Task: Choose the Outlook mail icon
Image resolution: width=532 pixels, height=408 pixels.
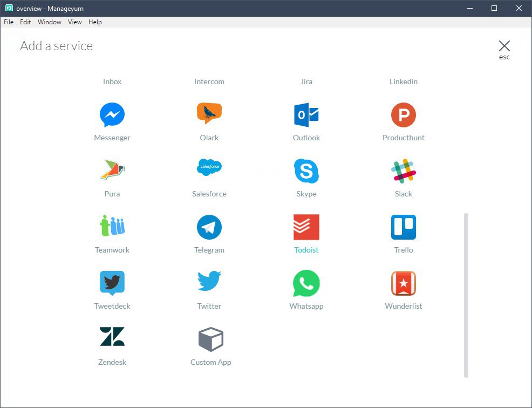Action: [x=306, y=115]
